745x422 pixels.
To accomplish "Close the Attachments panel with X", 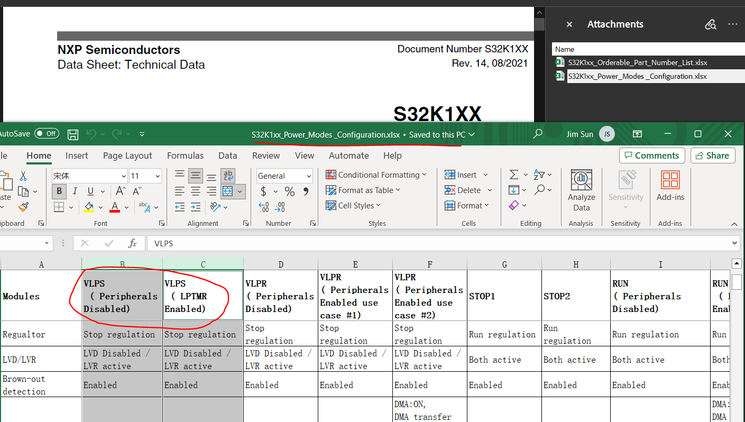I will coord(569,24).
